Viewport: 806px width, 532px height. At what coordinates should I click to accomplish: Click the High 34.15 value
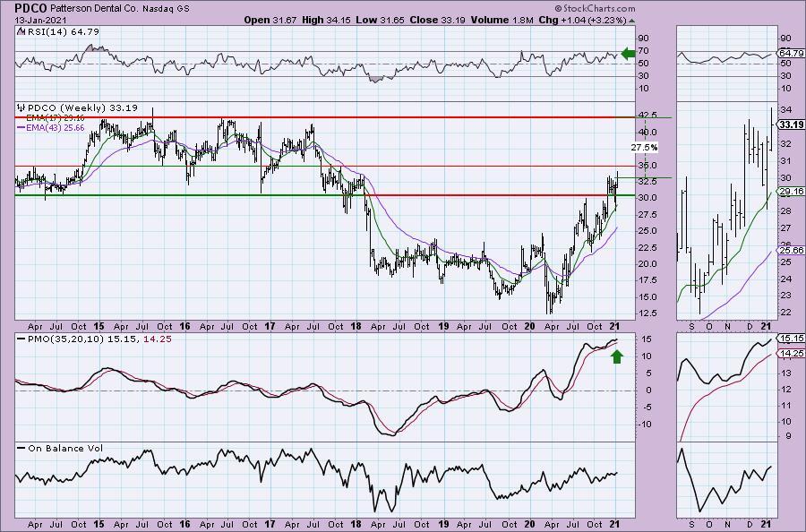point(325,21)
